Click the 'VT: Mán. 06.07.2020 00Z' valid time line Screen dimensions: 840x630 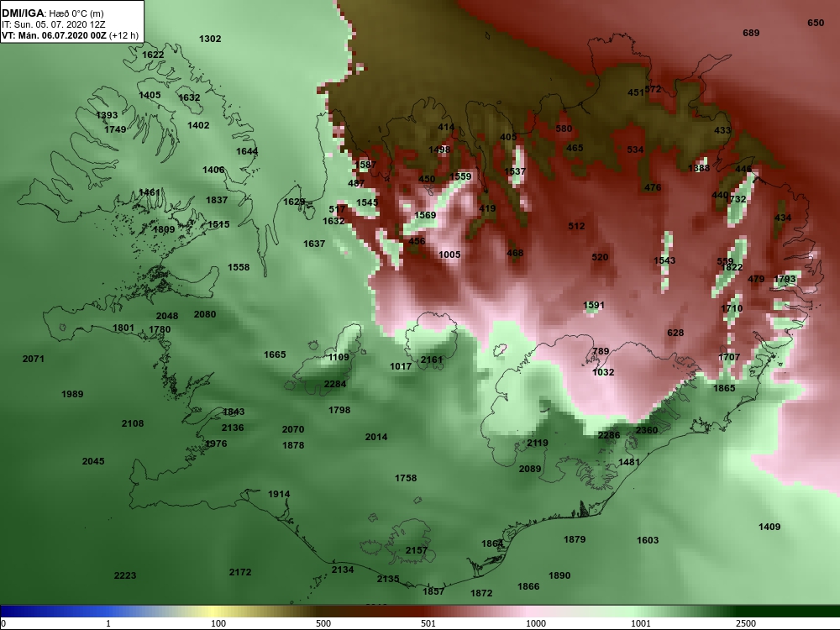54,36
